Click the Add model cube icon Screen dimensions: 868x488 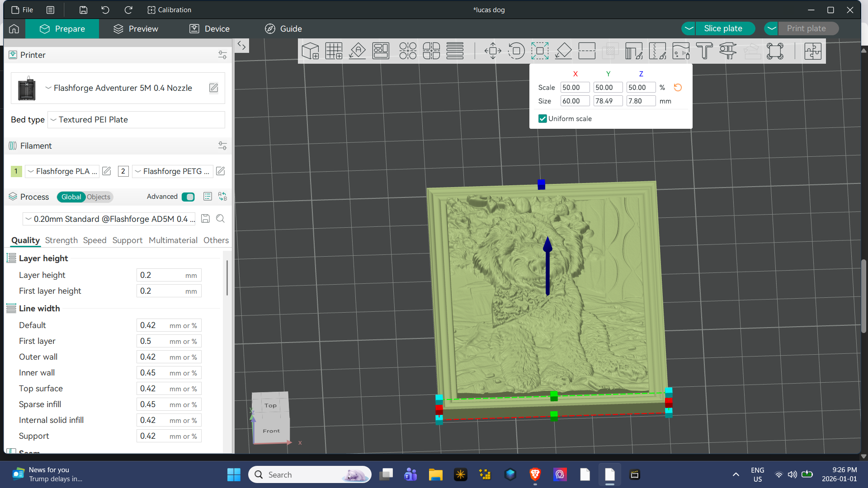310,51
